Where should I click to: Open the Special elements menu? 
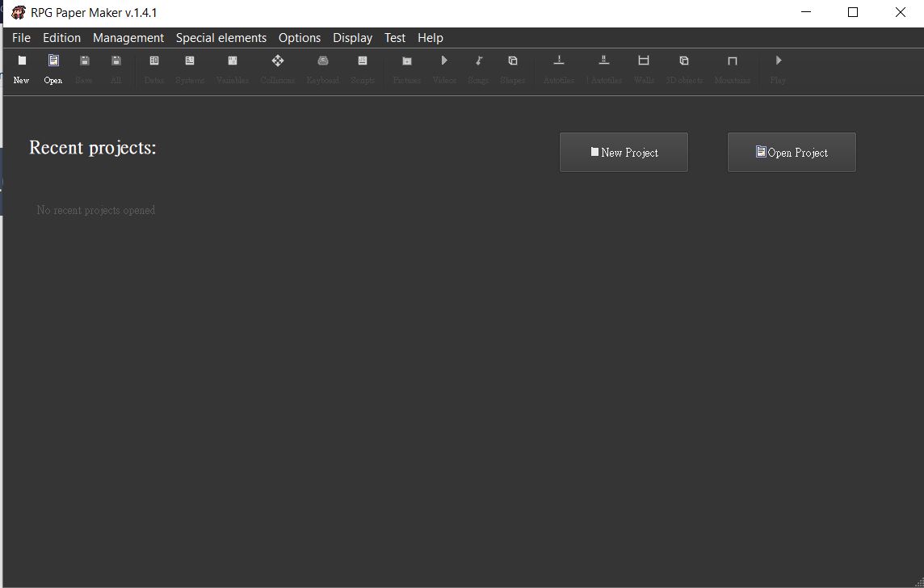coord(221,38)
